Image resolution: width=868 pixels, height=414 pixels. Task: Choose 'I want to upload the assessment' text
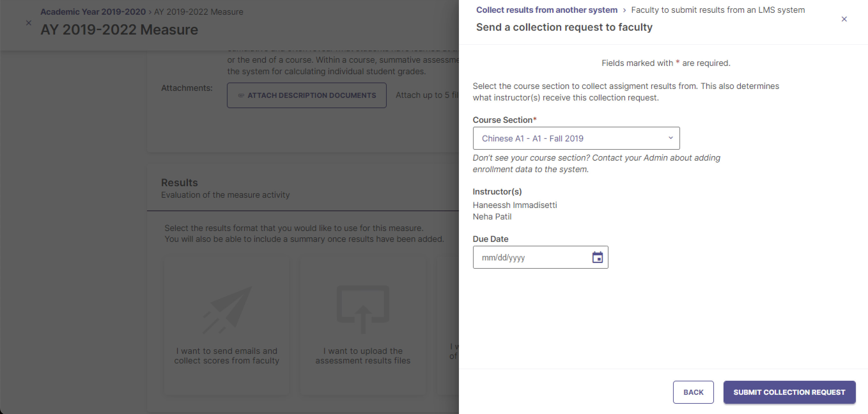(x=363, y=356)
